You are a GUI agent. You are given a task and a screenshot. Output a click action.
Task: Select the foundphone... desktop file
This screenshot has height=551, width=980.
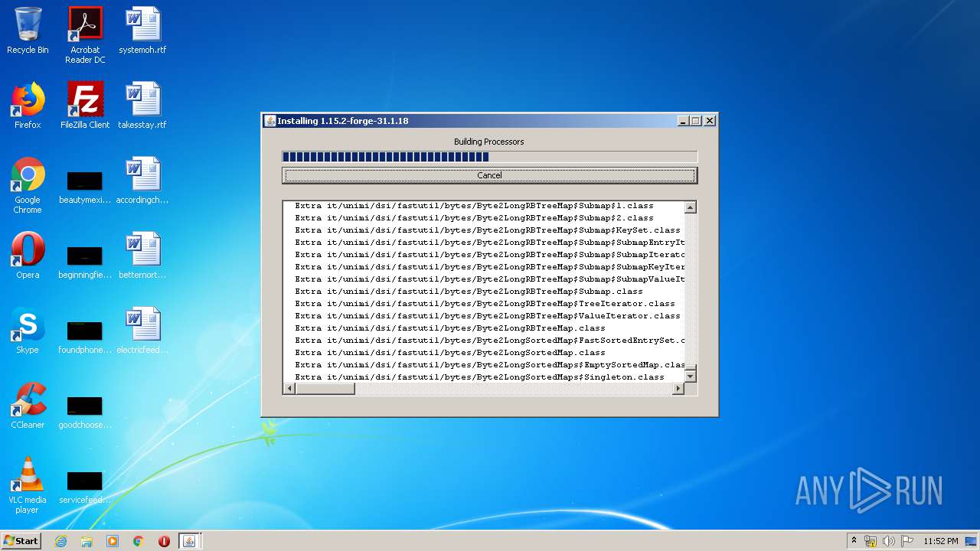coord(85,337)
